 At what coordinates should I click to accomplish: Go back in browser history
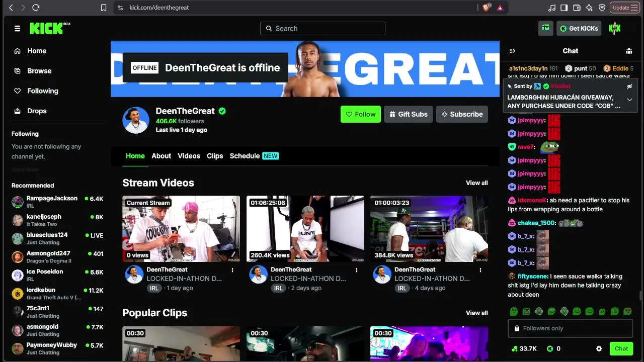(x=11, y=8)
